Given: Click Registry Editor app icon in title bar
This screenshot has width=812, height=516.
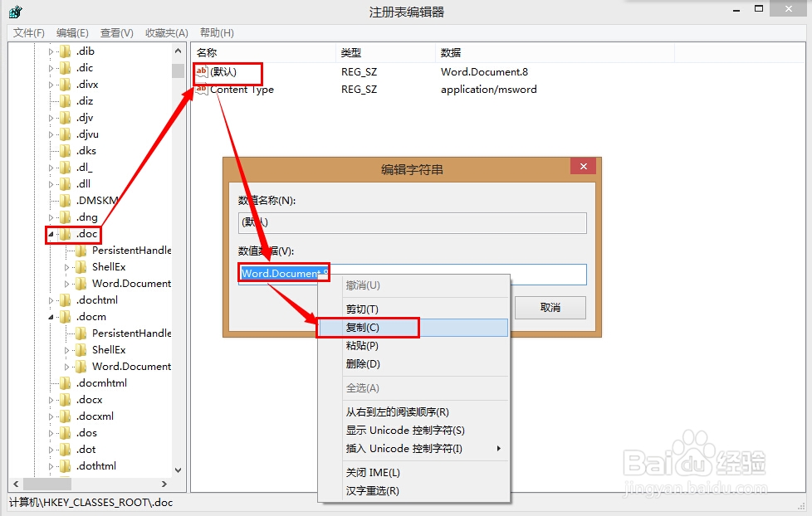Looking at the screenshot, I should point(16,12).
